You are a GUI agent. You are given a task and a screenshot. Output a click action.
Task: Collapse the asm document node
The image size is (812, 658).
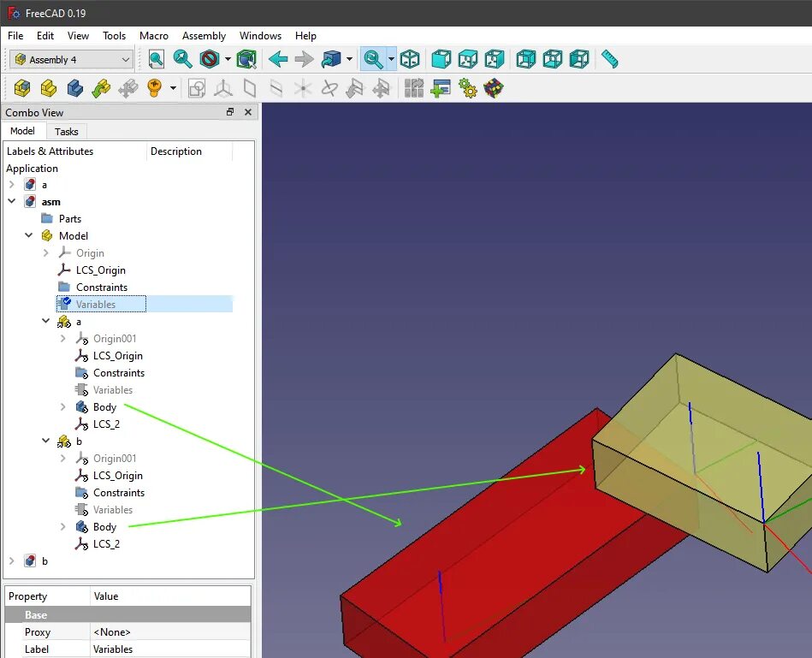(x=11, y=201)
